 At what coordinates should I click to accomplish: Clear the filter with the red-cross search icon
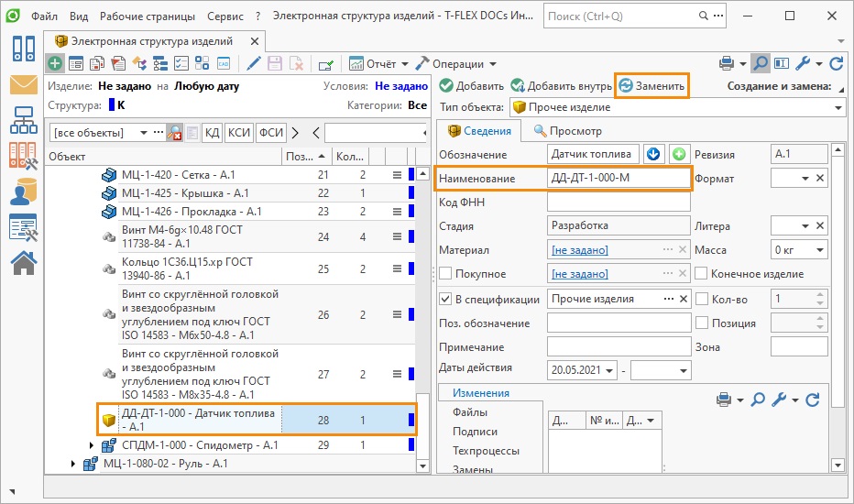click(x=174, y=133)
